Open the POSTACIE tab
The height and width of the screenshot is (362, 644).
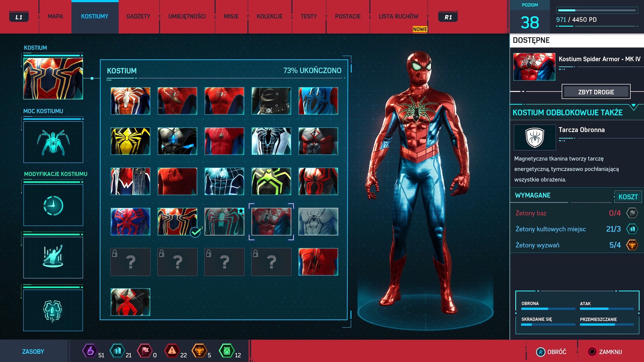pos(348,16)
